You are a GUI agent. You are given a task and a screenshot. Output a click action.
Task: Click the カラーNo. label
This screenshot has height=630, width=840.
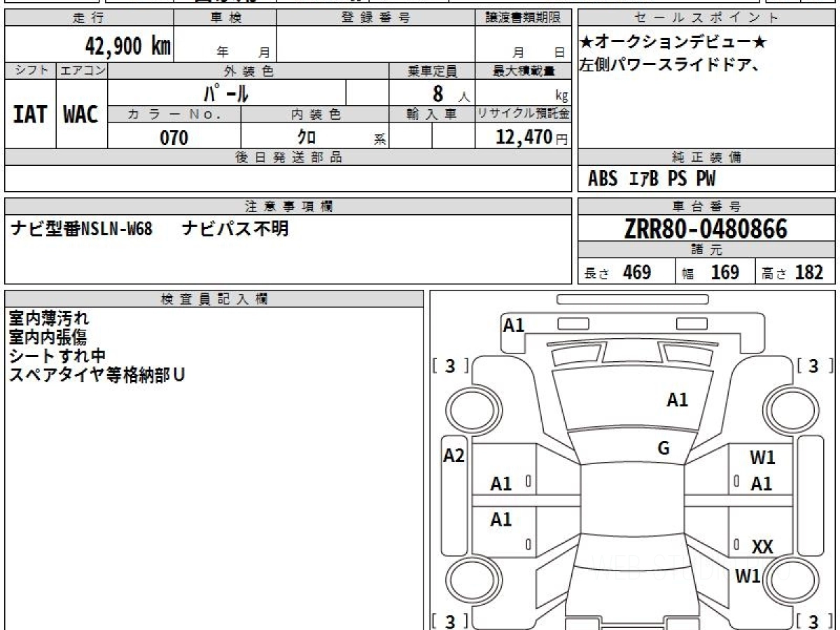(x=174, y=114)
